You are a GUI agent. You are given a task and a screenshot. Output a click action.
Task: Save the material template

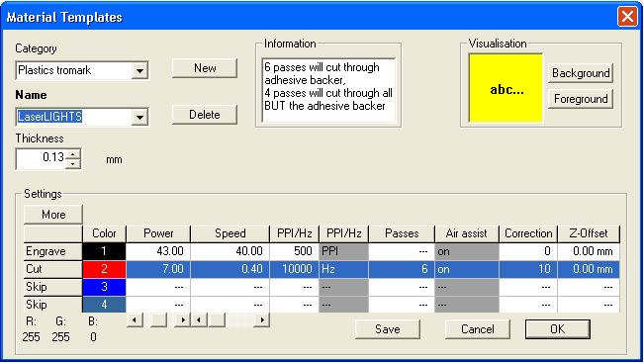tap(388, 329)
